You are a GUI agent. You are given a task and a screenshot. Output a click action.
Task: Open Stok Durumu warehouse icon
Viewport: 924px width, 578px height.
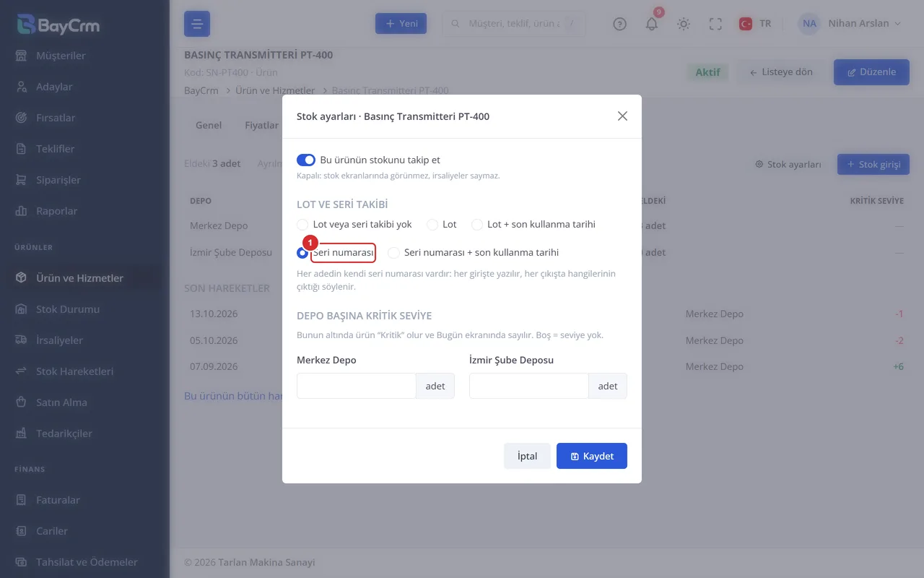pos(22,309)
